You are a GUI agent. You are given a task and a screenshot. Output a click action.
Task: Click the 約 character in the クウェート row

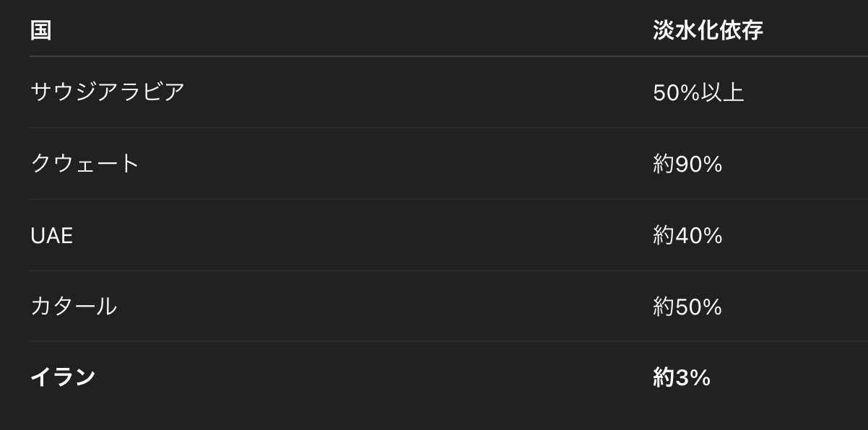tap(663, 164)
